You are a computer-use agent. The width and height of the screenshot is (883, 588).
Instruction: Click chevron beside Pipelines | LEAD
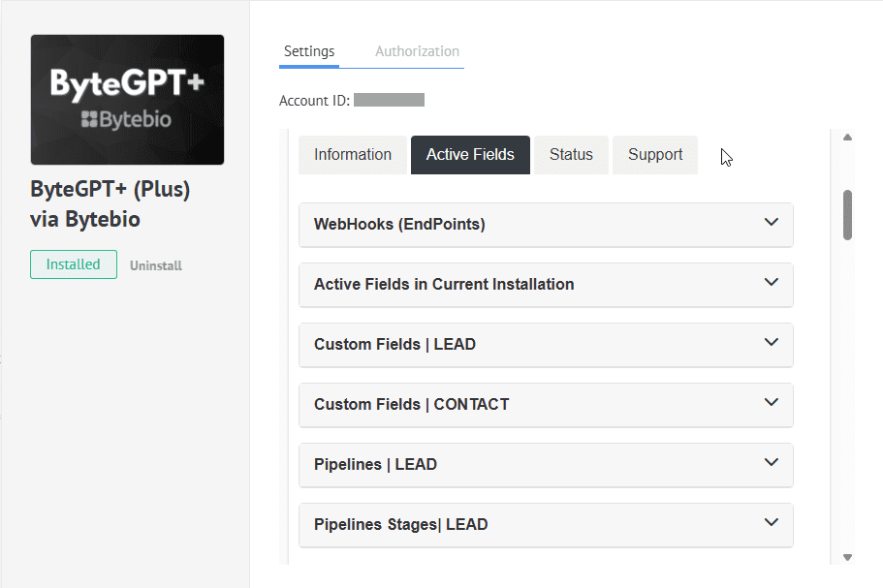point(772,462)
